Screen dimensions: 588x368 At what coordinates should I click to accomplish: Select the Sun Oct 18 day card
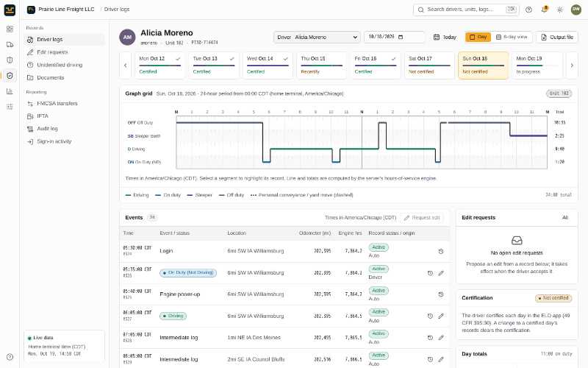click(484, 66)
